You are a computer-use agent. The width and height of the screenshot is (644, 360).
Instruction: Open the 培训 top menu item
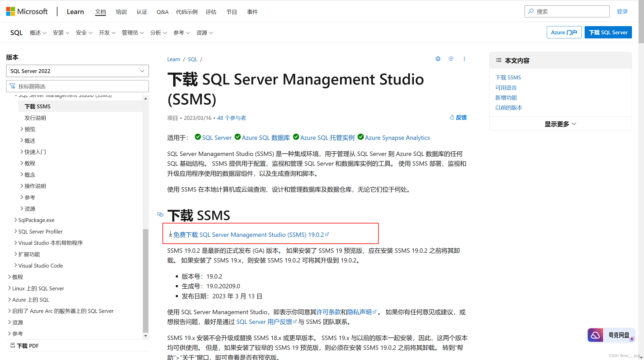point(121,12)
